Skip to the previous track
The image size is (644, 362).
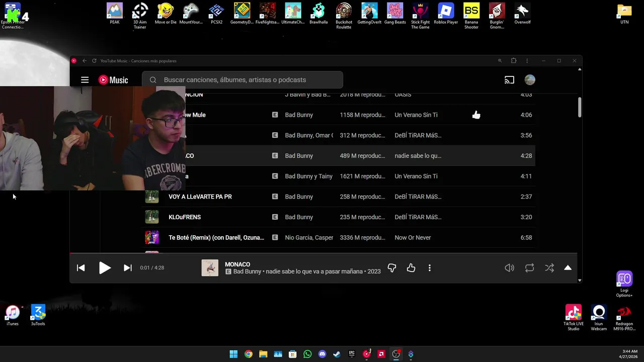tap(80, 268)
